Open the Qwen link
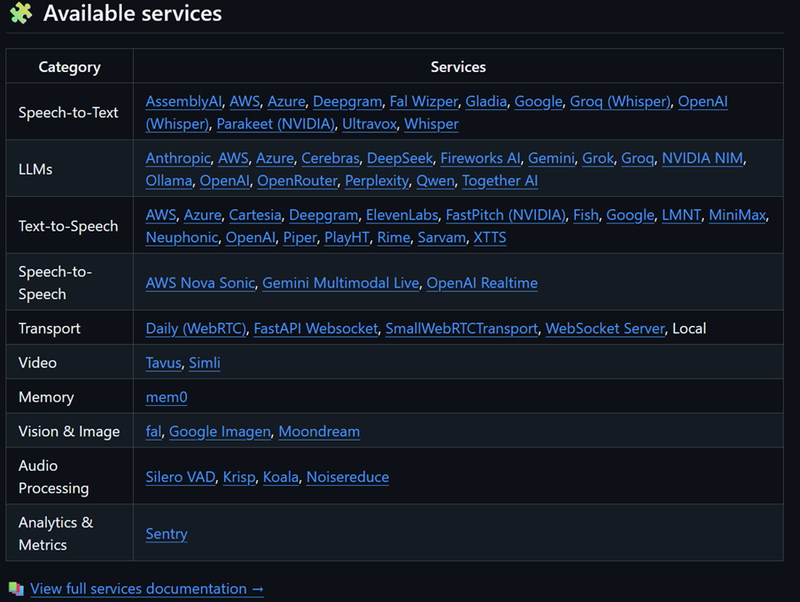Screen dimensions: 800x602 coord(435,181)
